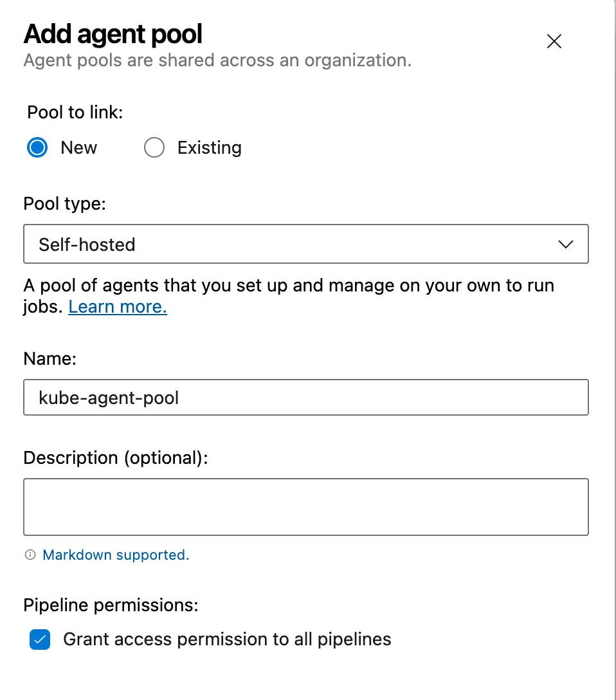Choose a pool type from the combo box
Viewport: 616px width, 700px height.
click(x=306, y=244)
